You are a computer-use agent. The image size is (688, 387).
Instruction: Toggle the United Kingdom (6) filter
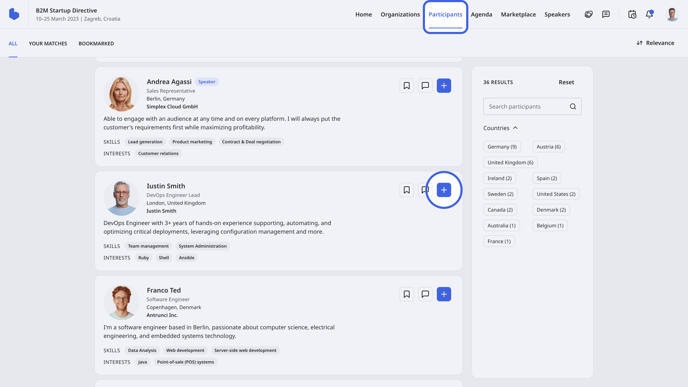point(510,162)
